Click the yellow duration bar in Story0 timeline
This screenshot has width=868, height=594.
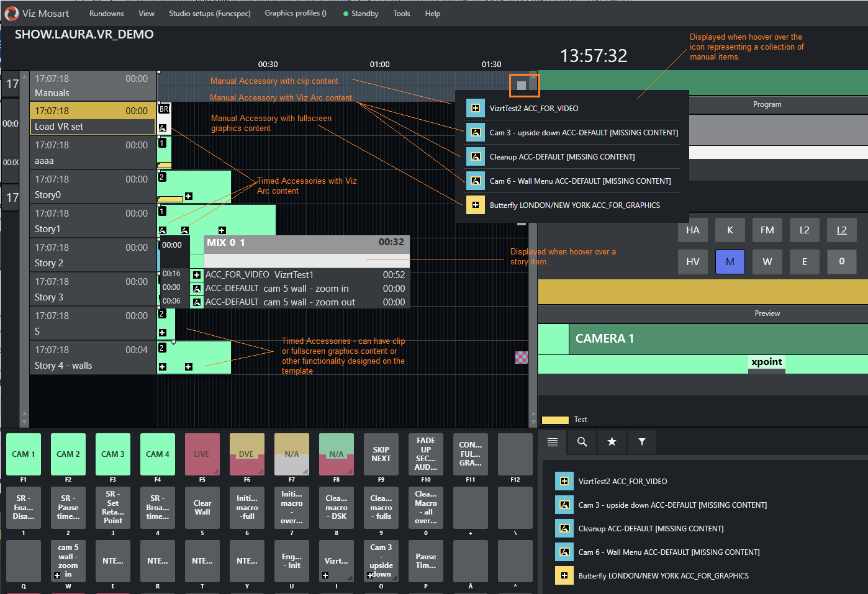(x=170, y=199)
